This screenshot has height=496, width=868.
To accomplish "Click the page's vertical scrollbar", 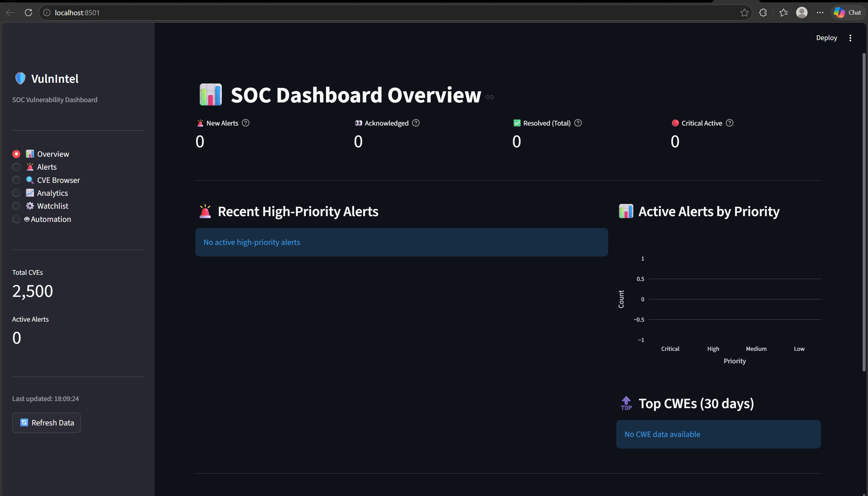I will (864, 212).
